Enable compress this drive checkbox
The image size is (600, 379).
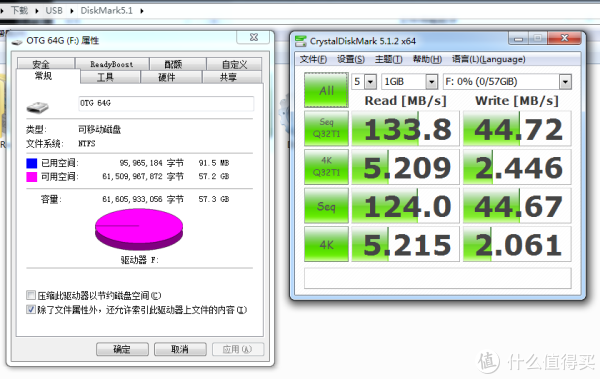31,295
